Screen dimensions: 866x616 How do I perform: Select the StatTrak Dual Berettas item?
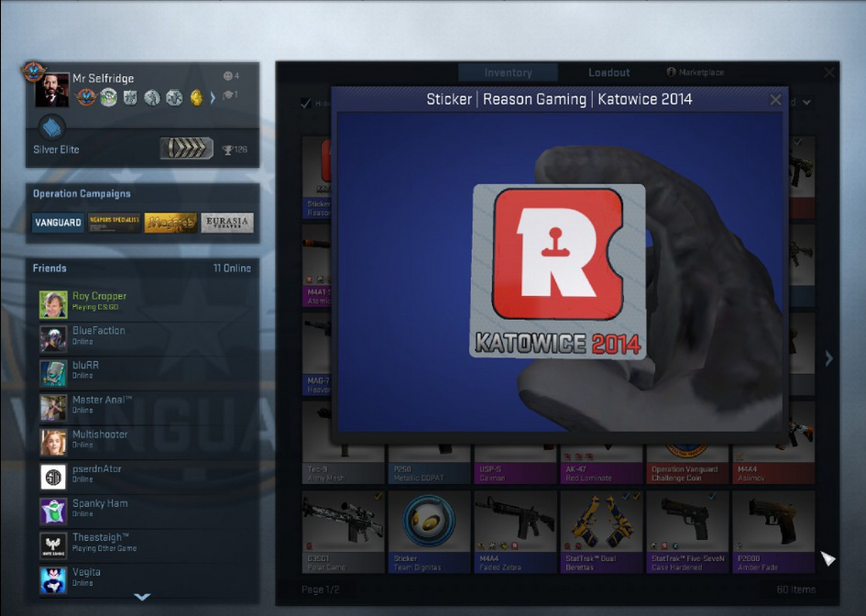(601, 532)
